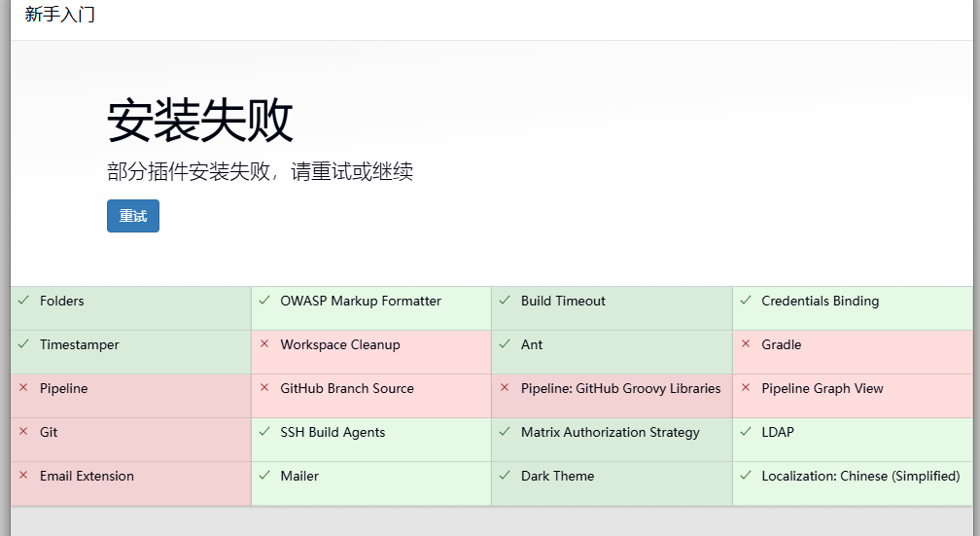Viewport: 980px width, 536px height.
Task: Click the red X next to the plain Pipeline plugin
Action: coord(23,387)
